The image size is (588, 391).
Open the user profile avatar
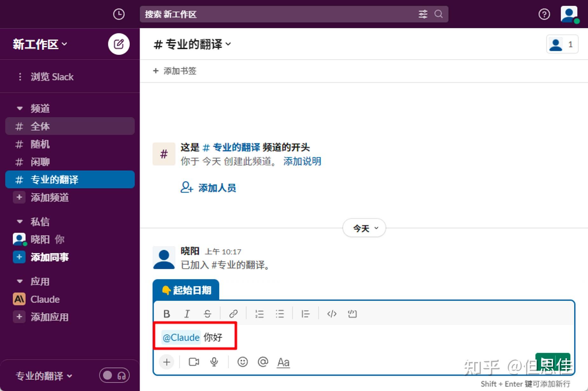[569, 14]
